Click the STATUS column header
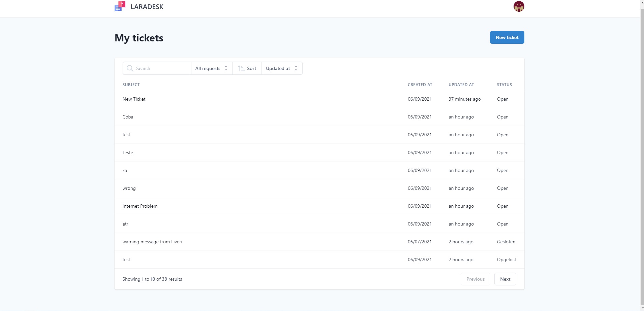The width and height of the screenshot is (644, 311). (x=504, y=85)
